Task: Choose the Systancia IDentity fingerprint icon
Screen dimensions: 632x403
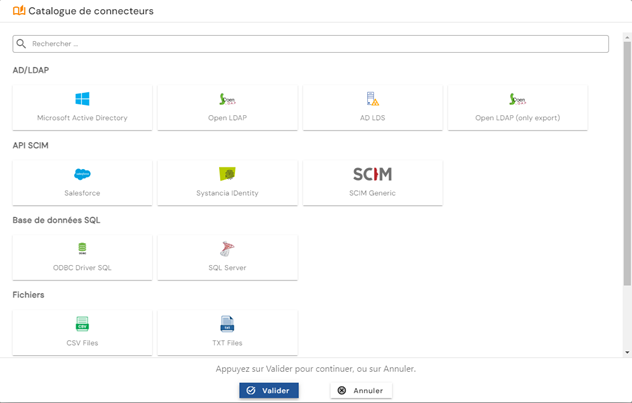Action: click(x=227, y=174)
